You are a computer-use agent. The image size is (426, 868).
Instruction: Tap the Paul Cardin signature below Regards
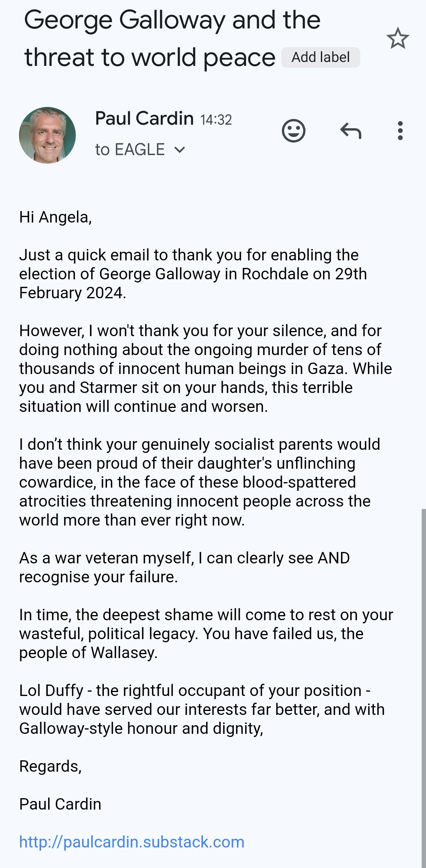coord(60,804)
